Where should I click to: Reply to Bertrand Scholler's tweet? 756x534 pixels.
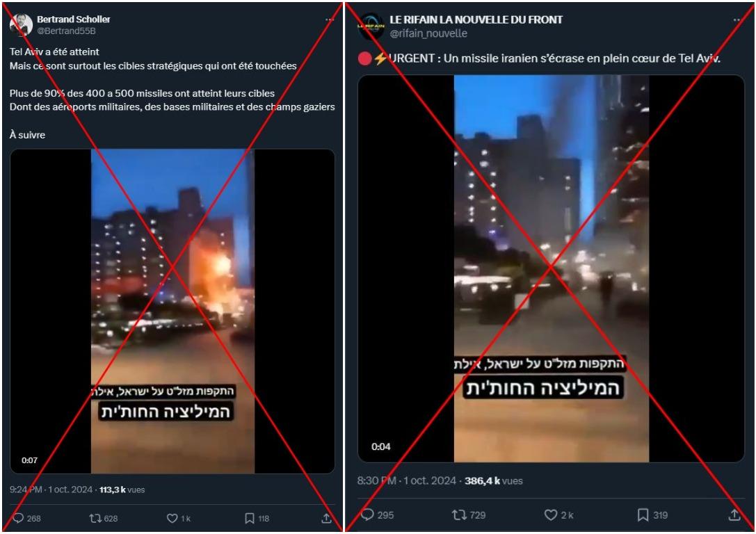point(18,518)
